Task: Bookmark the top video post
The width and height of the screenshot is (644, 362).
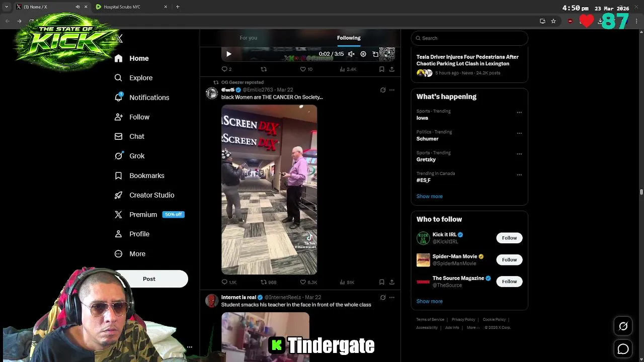Action: tap(382, 69)
